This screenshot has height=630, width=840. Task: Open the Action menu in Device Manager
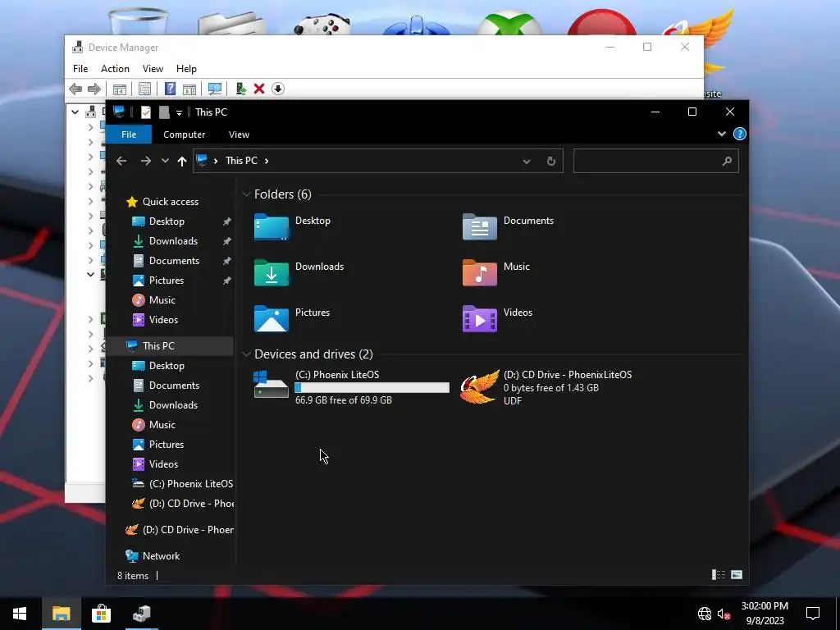click(x=115, y=69)
